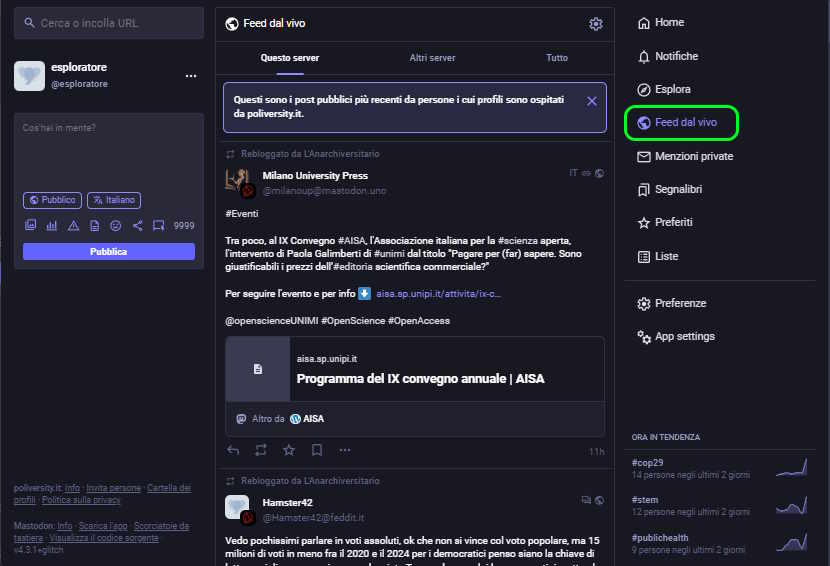Click the Pubblica post button
Screen dimensions: 830x566
pos(109,251)
